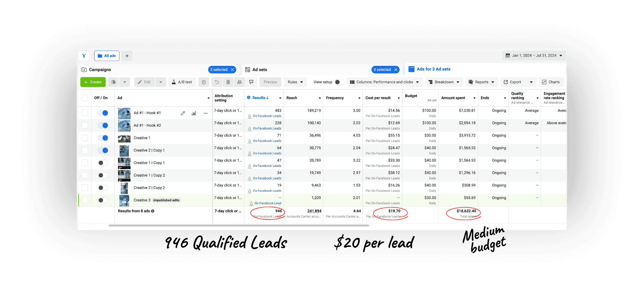644x285 pixels.
Task: Tick the select-all checkbox in header
Action: click(x=85, y=98)
